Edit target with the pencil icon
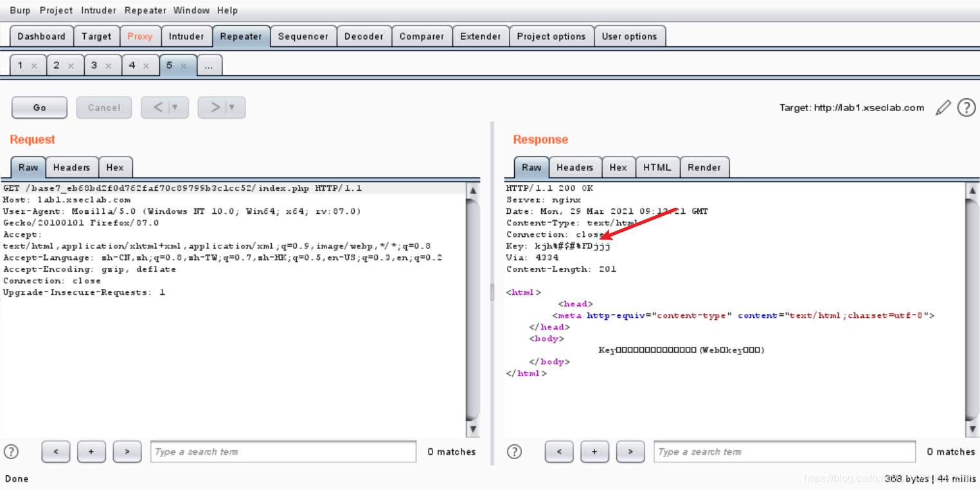980x490 pixels. click(943, 108)
